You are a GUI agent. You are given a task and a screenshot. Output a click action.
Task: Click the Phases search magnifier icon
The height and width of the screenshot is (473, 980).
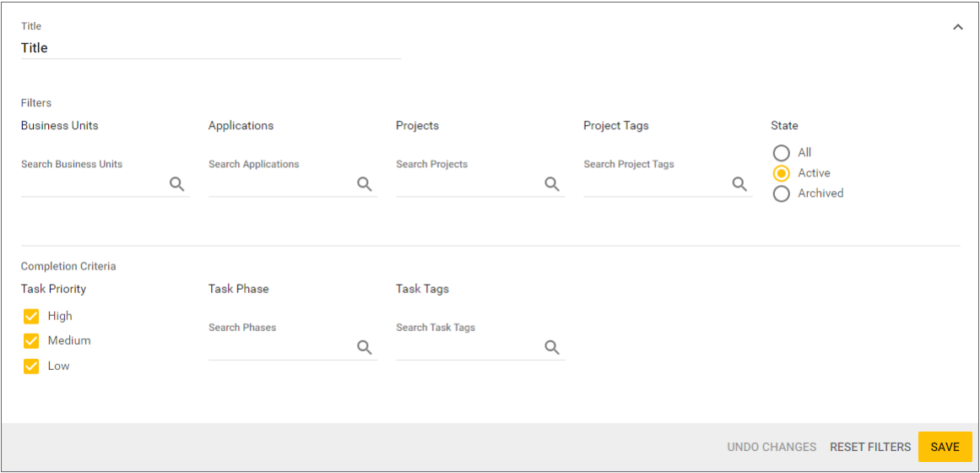click(x=365, y=347)
